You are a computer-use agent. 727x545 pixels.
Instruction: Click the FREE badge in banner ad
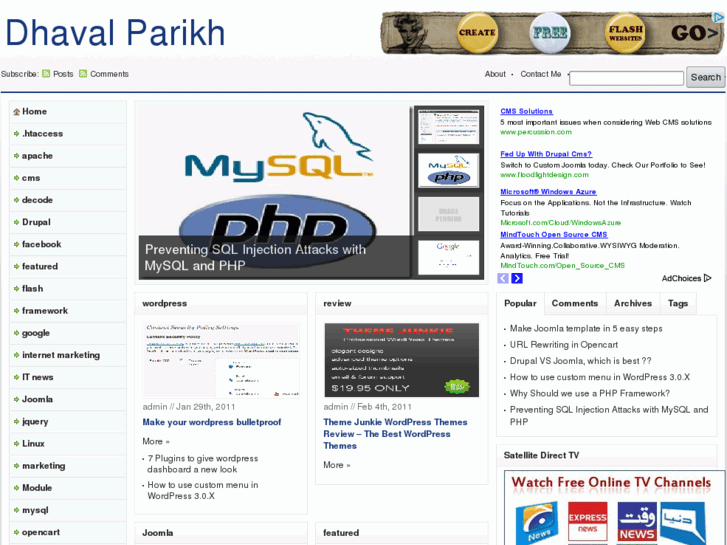550,33
